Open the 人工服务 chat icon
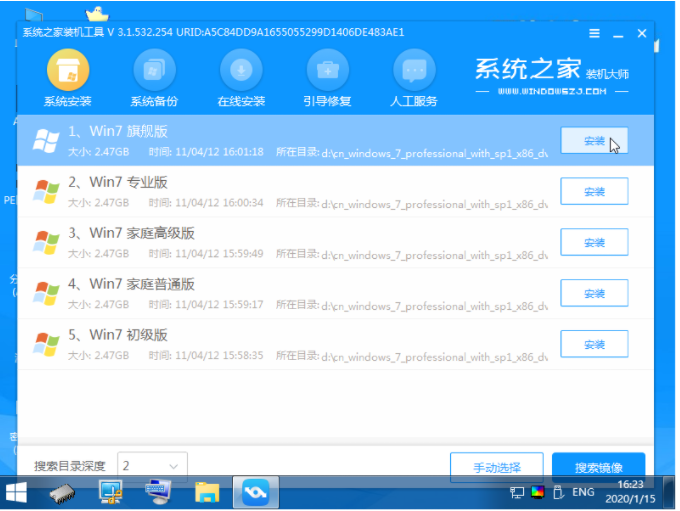The height and width of the screenshot is (511, 680). click(x=414, y=70)
